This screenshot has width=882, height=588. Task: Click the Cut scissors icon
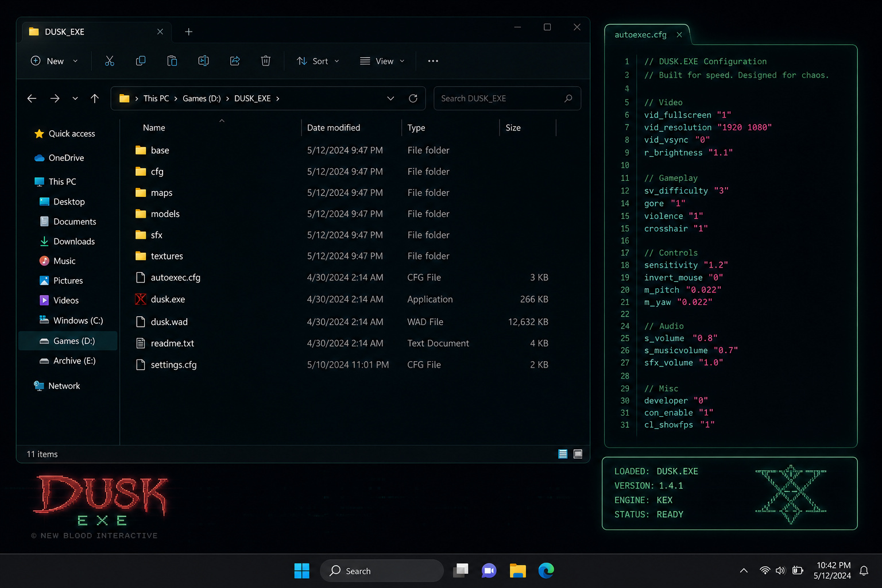110,61
